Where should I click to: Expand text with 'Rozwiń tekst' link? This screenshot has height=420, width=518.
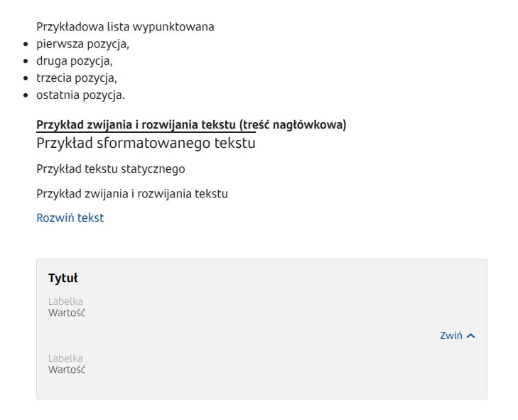click(x=70, y=218)
